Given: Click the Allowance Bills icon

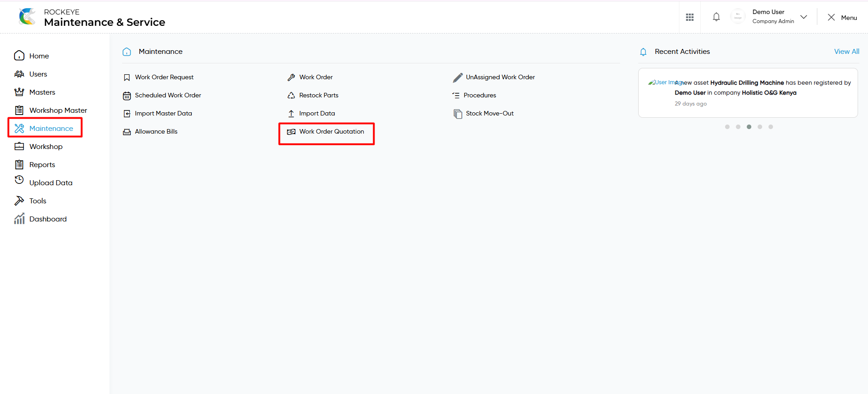Looking at the screenshot, I should coord(127,132).
